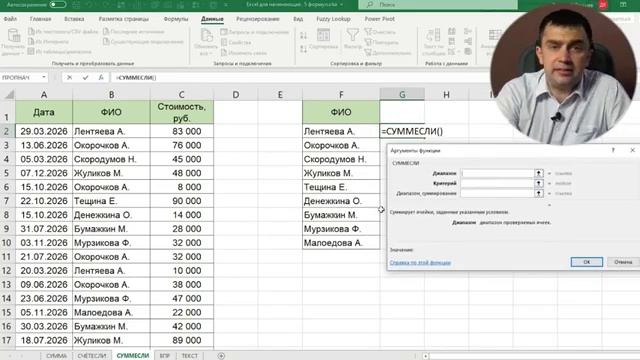640x360 pixels.
Task: Open the workbook title dropdown in title bar
Action: tap(341, 4)
